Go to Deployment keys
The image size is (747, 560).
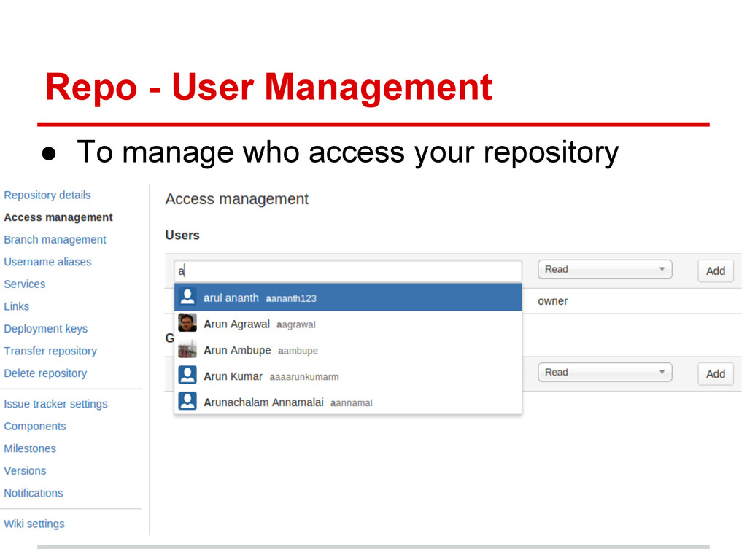pos(46,329)
